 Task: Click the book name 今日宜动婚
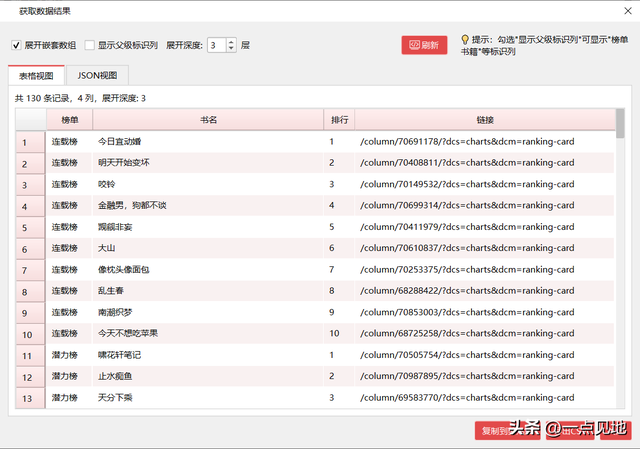click(x=120, y=142)
